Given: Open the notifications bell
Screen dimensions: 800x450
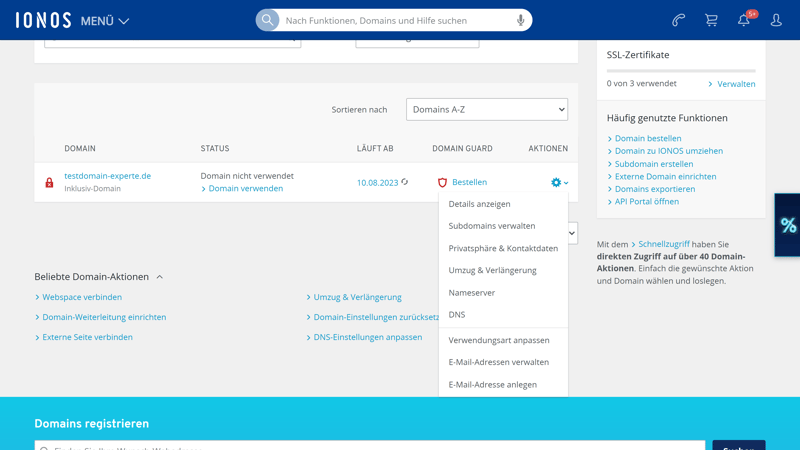Looking at the screenshot, I should (744, 20).
